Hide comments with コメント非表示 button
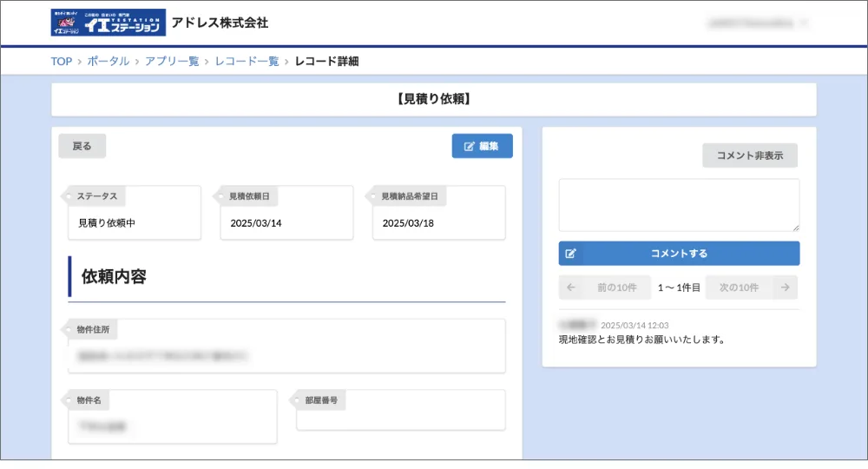This screenshot has height=469, width=868. click(750, 155)
